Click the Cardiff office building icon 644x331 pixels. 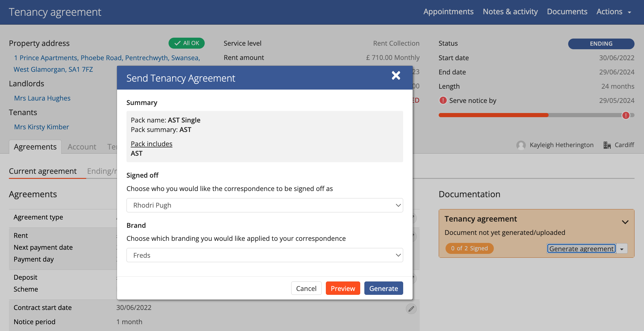click(607, 145)
